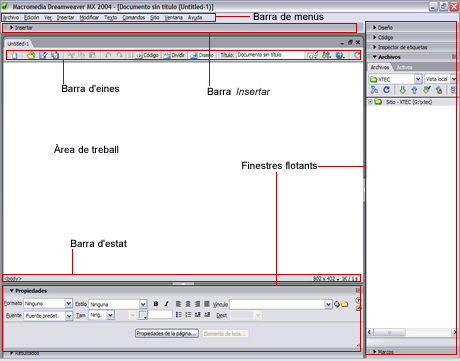Click the Paste icon in toolbar
Screen dimensions: 460x361
(x=93, y=55)
